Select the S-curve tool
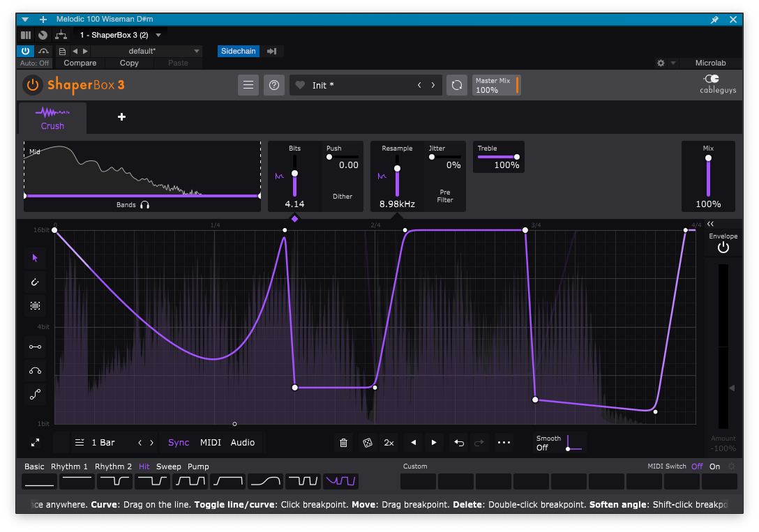The image size is (759, 532). pyautogui.click(x=35, y=395)
